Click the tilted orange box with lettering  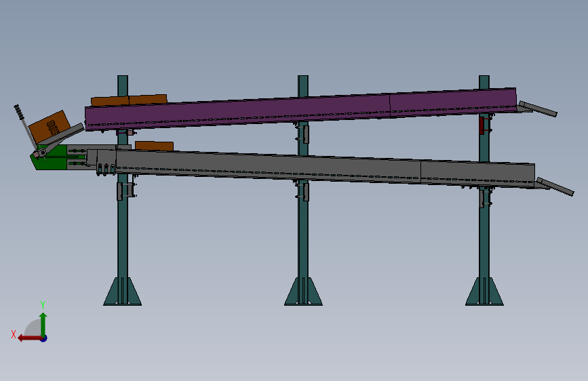[x=49, y=126]
